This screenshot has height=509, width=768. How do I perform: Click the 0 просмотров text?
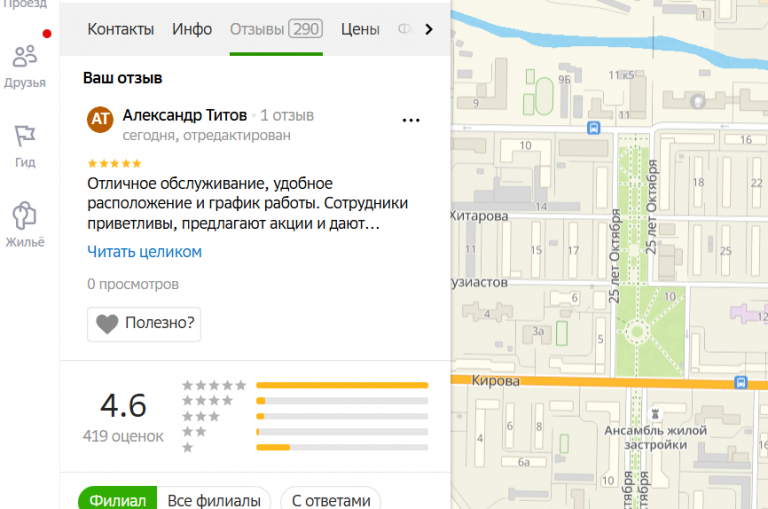[133, 284]
